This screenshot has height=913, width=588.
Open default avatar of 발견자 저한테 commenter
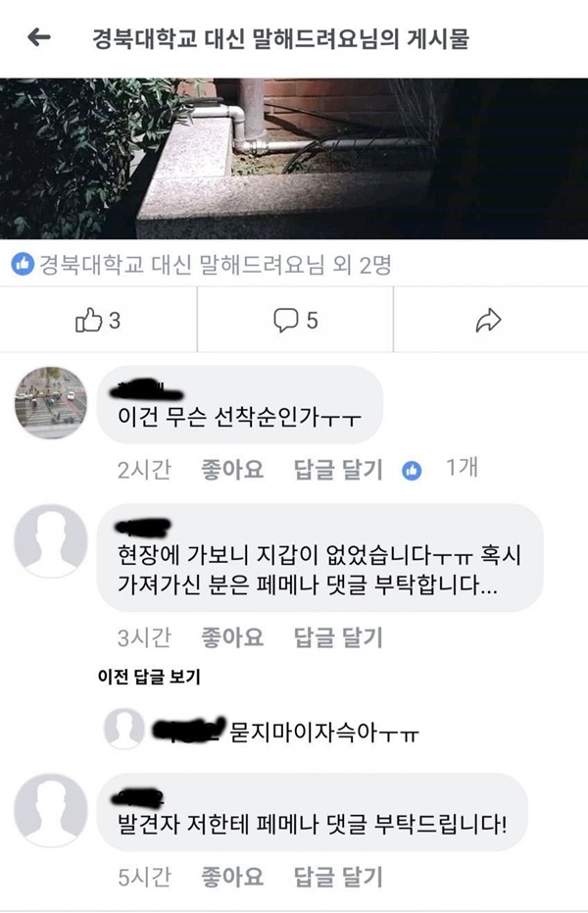(51, 810)
